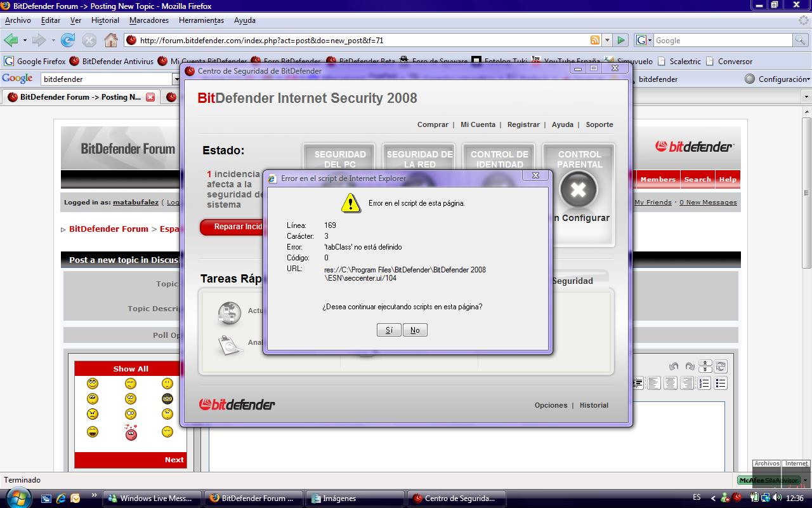
Task: Click Next in the emoticons panel
Action: (174, 460)
